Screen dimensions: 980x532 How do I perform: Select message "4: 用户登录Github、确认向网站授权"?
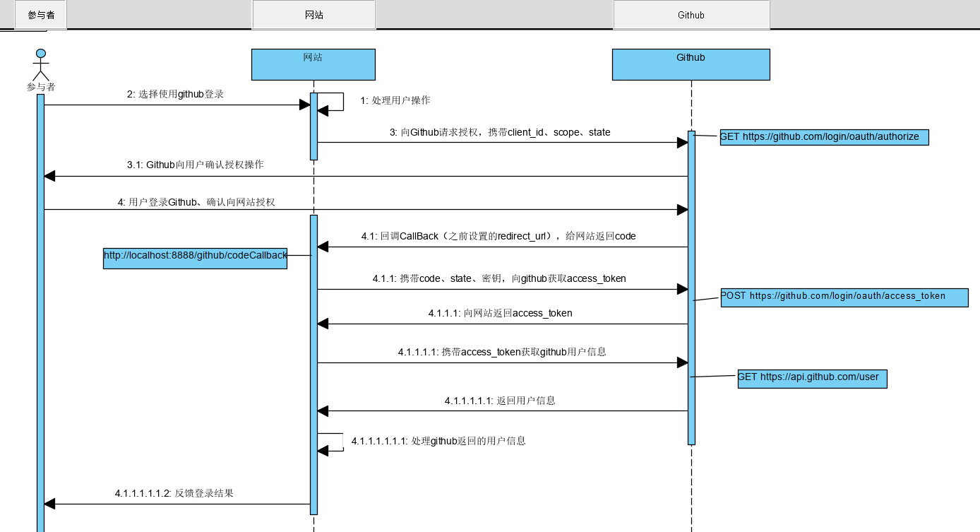tap(196, 202)
